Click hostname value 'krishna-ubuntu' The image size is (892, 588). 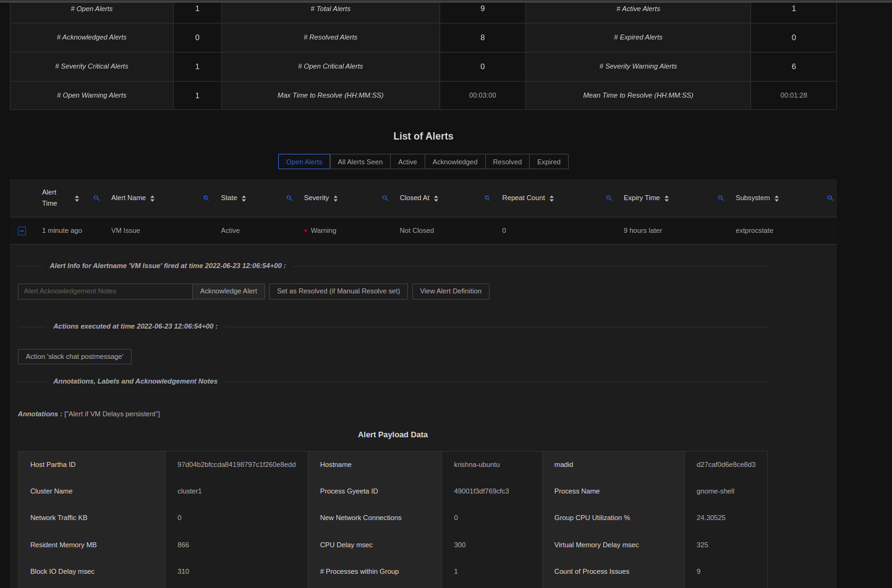477,465
